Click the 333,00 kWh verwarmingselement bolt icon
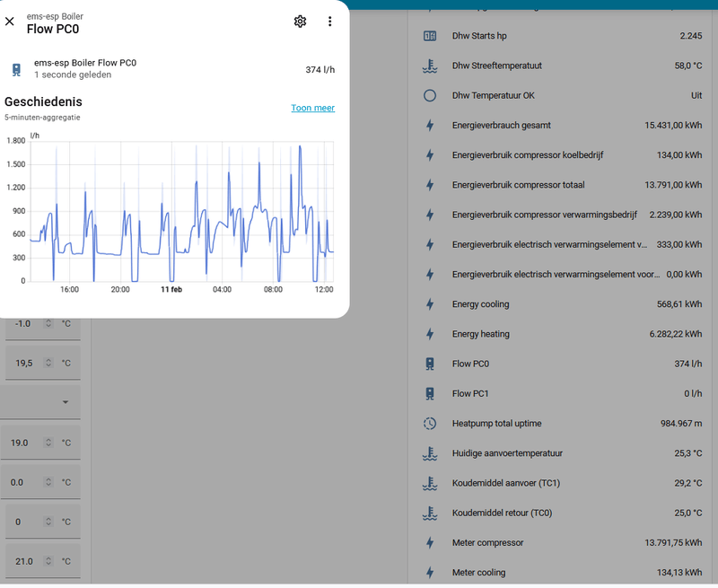The width and height of the screenshot is (718, 588). point(430,244)
